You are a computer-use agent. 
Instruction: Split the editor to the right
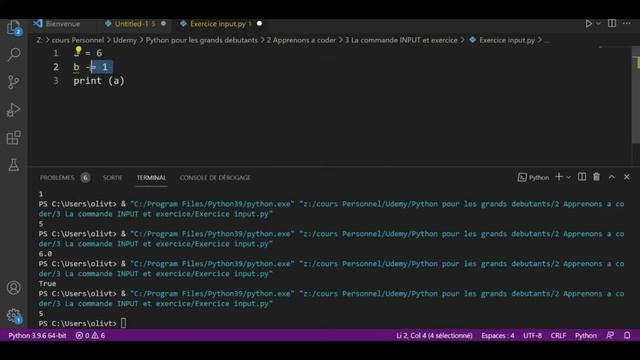pos(612,23)
